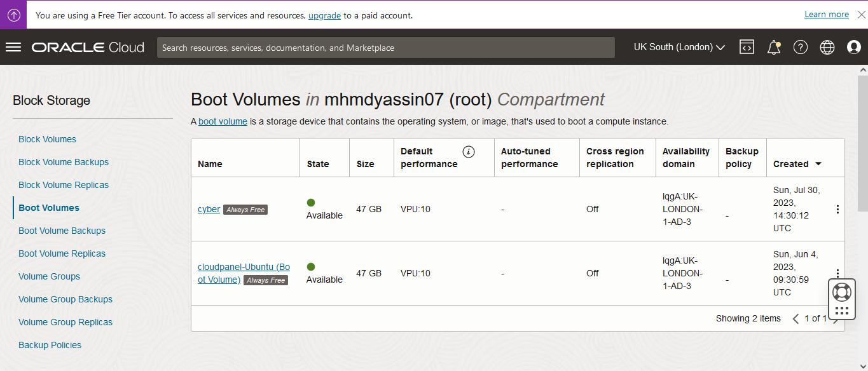Open the user profile avatar menu
Viewport: 868px width, 371px height.
854,47
